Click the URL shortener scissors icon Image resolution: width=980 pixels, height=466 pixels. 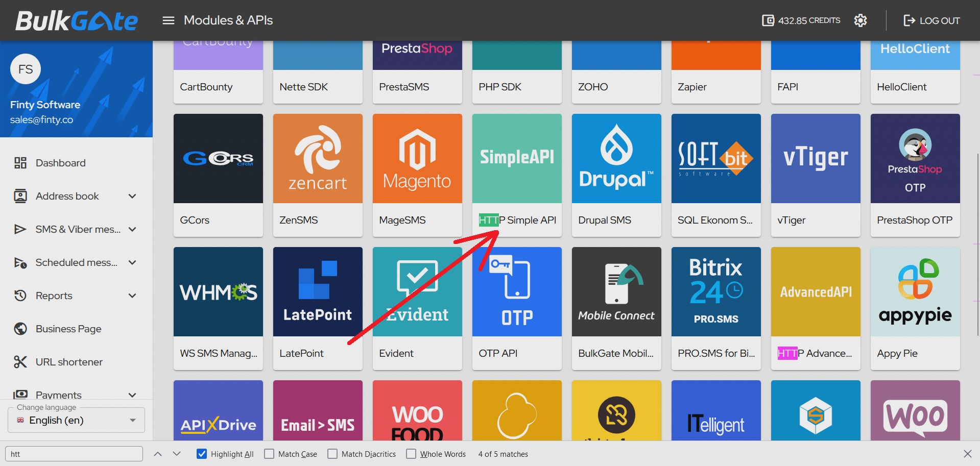coord(20,362)
